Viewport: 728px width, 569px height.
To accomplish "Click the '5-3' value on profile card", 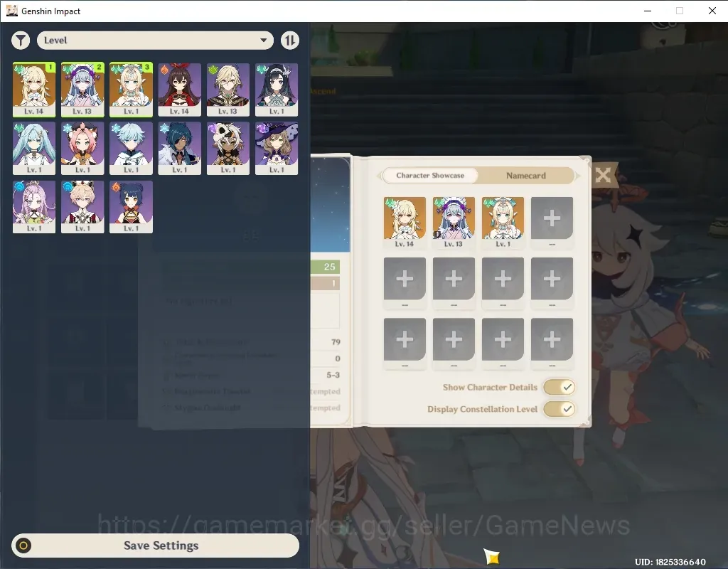I will click(333, 375).
